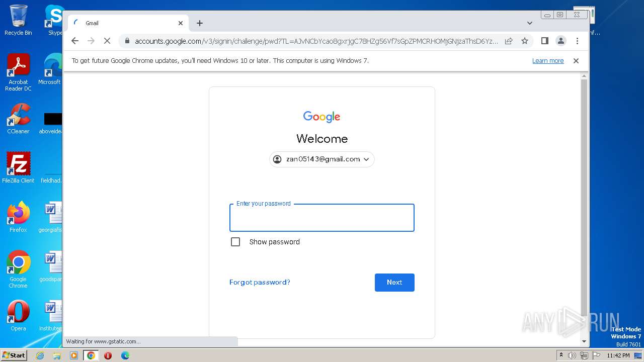Open the volume speaker tray icon
This screenshot has width=644, height=362.
[572, 355]
